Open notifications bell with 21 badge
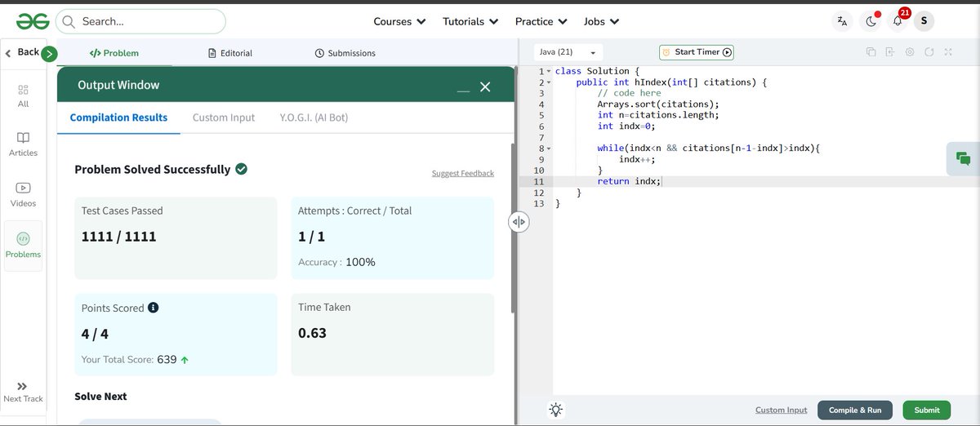This screenshot has width=980, height=426. 898,20
